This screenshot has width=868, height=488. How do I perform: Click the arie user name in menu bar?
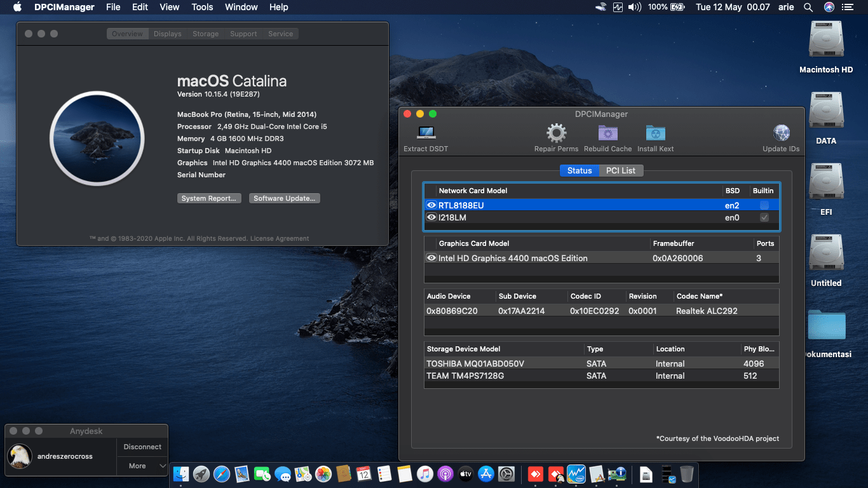(786, 7)
